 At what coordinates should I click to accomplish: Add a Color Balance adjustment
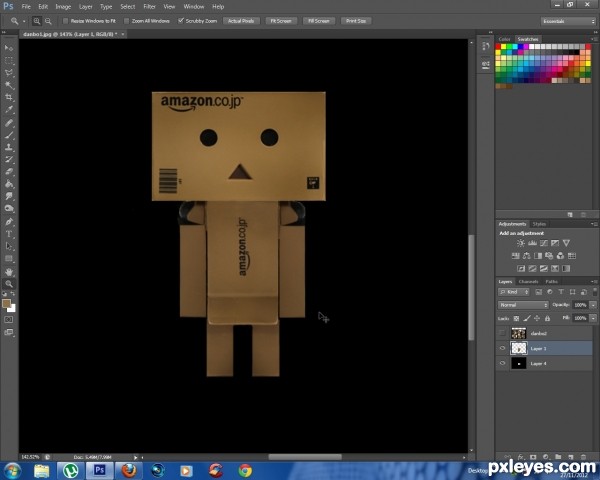[x=527, y=256]
